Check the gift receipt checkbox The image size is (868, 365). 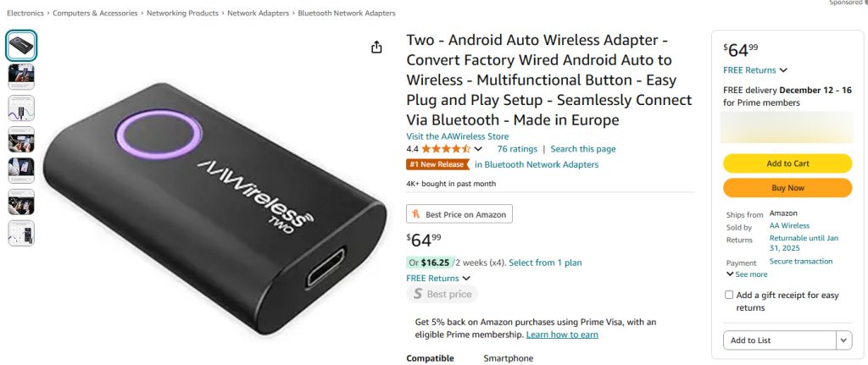[x=729, y=295]
